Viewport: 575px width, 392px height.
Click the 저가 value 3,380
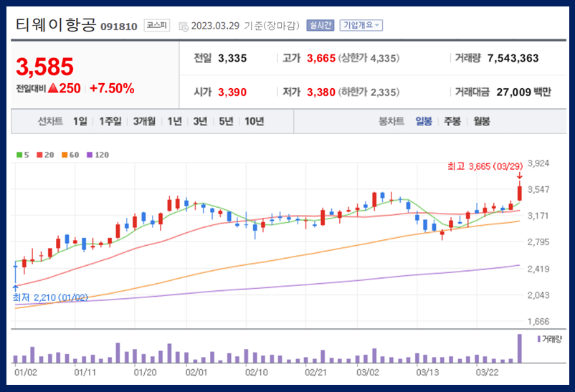(x=321, y=92)
